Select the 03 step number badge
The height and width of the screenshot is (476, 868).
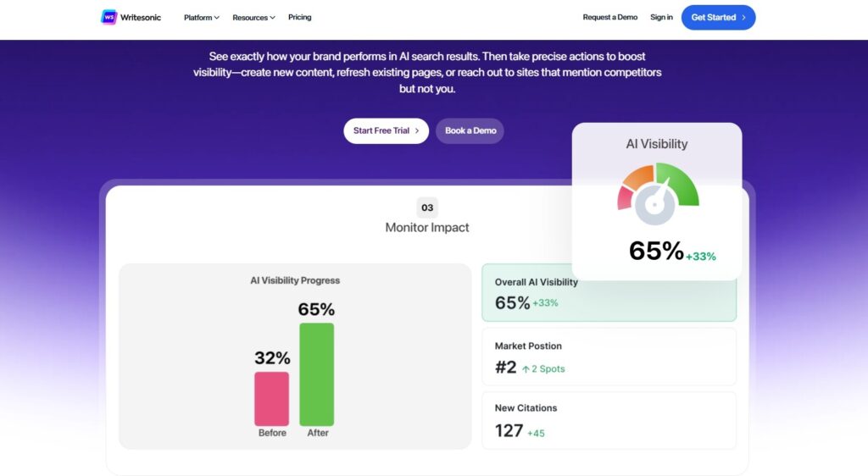pyautogui.click(x=427, y=208)
